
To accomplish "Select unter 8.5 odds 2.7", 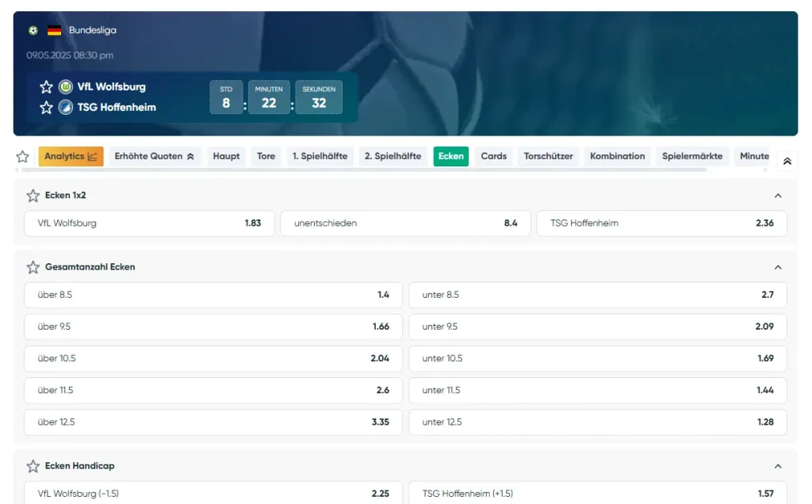I will click(x=598, y=295).
